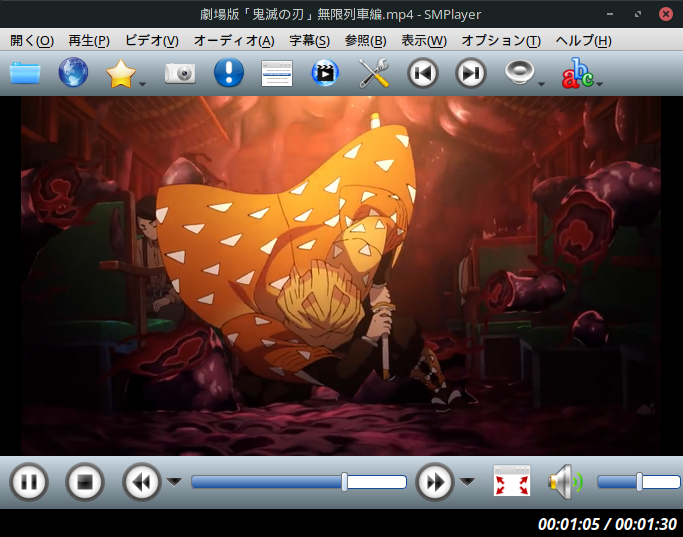Open the 参照(B) menu

click(x=365, y=41)
